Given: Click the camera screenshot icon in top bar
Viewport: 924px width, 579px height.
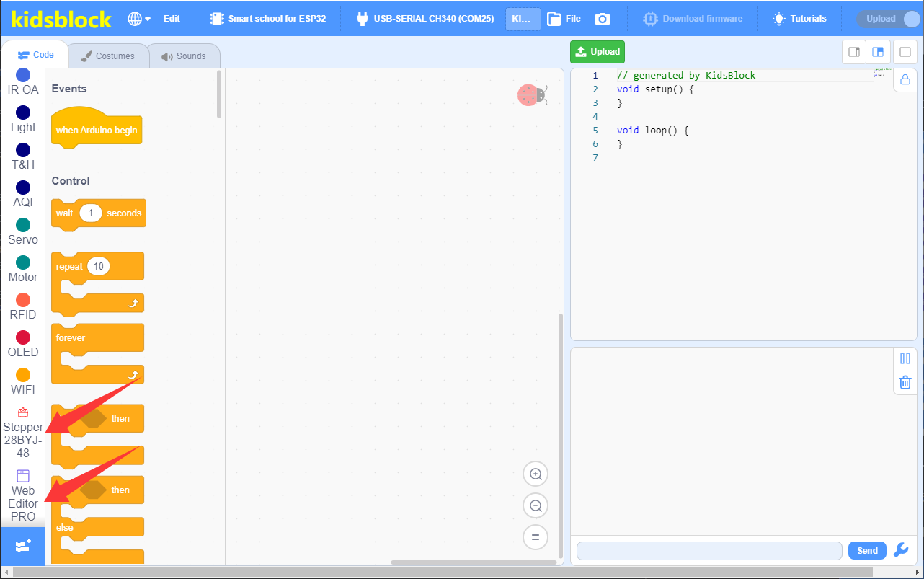Looking at the screenshot, I should point(603,19).
